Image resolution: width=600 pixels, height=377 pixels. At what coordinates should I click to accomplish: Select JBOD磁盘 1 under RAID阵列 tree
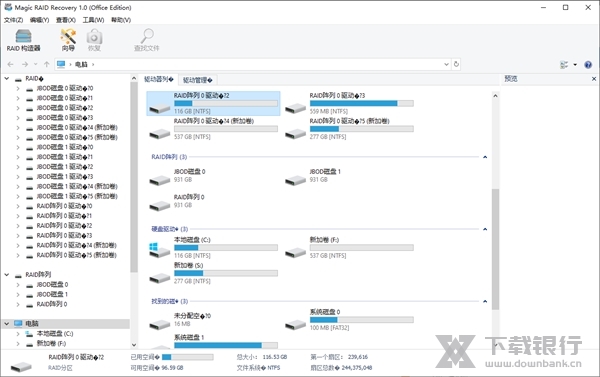52,294
